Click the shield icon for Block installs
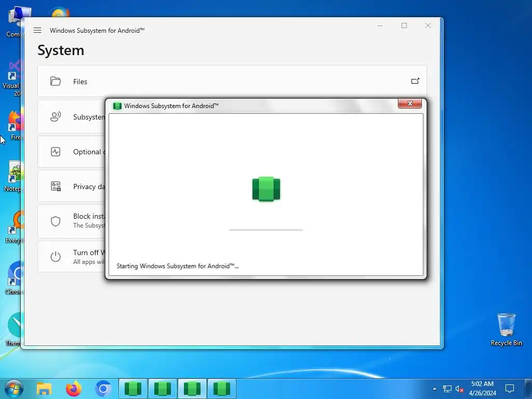Viewport: 532px width, 399px height. click(x=55, y=221)
